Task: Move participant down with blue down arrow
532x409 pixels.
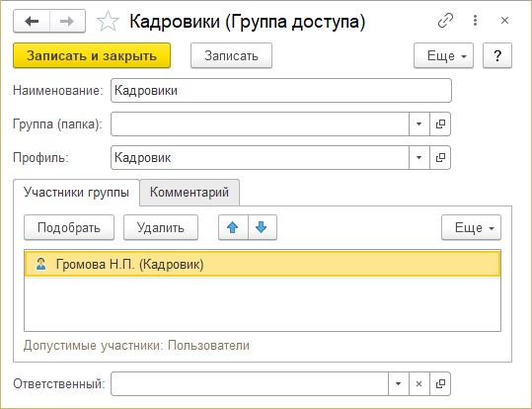Action: coord(263,227)
